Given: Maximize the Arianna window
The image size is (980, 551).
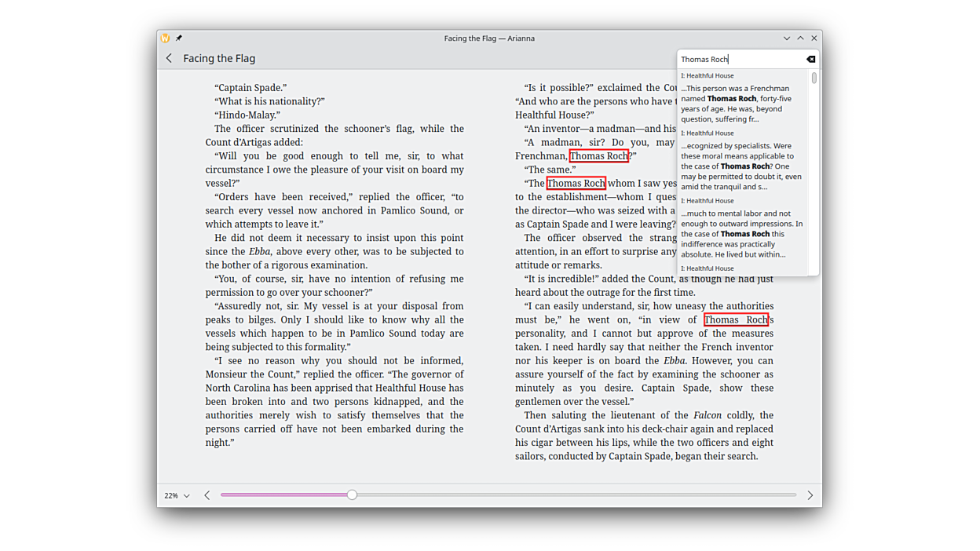Looking at the screenshot, I should click(x=800, y=38).
